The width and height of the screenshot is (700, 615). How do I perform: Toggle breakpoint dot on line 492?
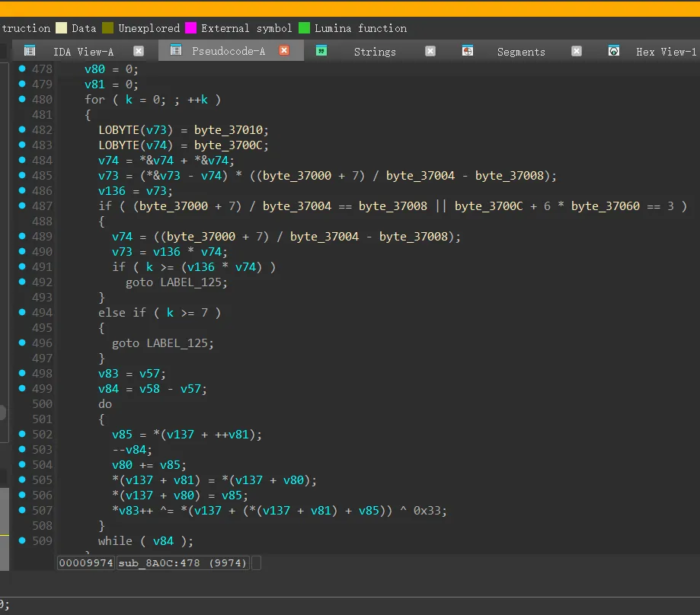coord(22,282)
